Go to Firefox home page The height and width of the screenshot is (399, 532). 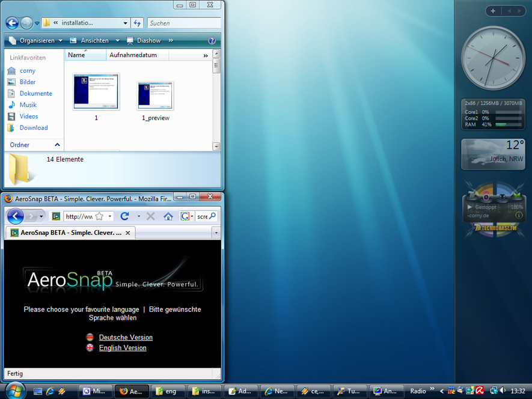pos(168,216)
